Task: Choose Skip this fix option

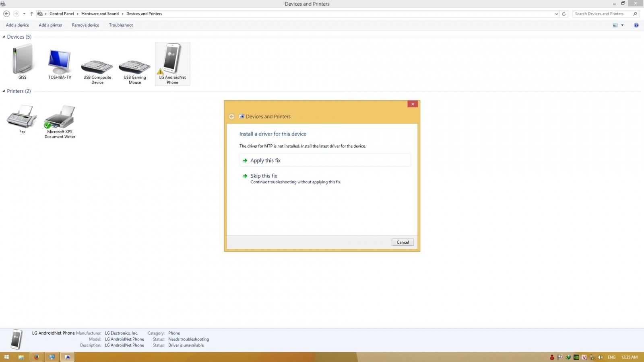Action: [x=264, y=176]
